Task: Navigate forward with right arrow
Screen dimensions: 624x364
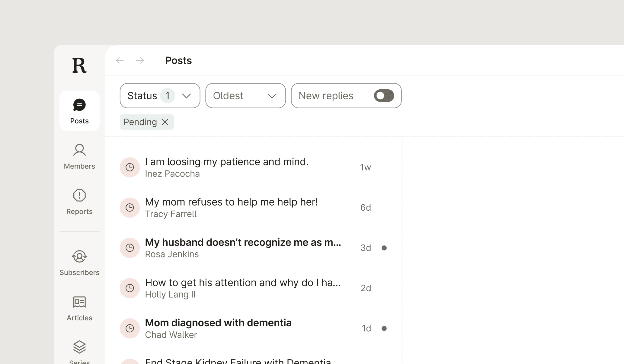Action: pyautogui.click(x=140, y=60)
